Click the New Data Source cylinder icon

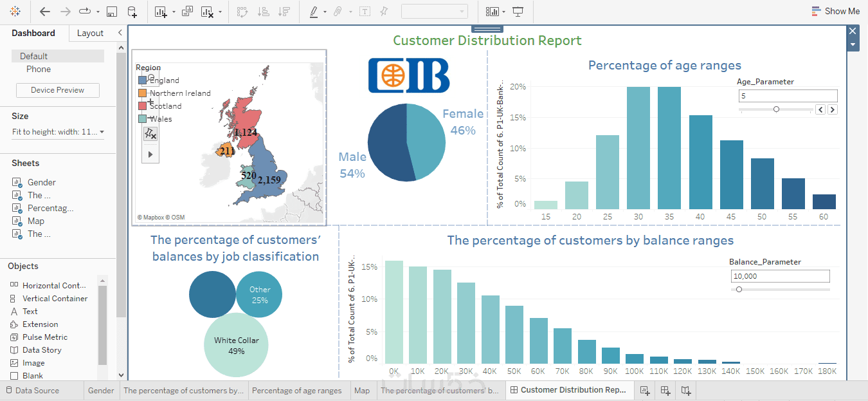coord(132,12)
